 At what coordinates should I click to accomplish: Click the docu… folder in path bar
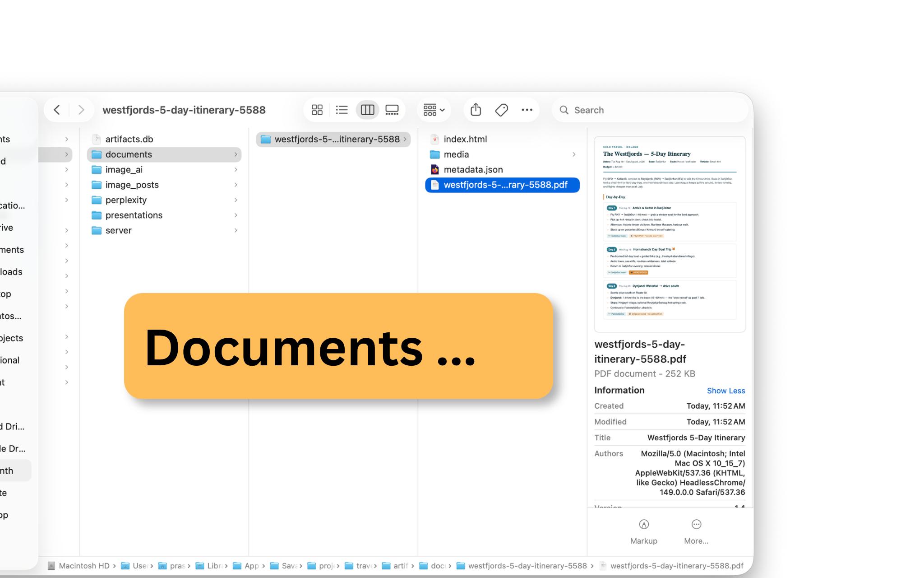point(433,566)
